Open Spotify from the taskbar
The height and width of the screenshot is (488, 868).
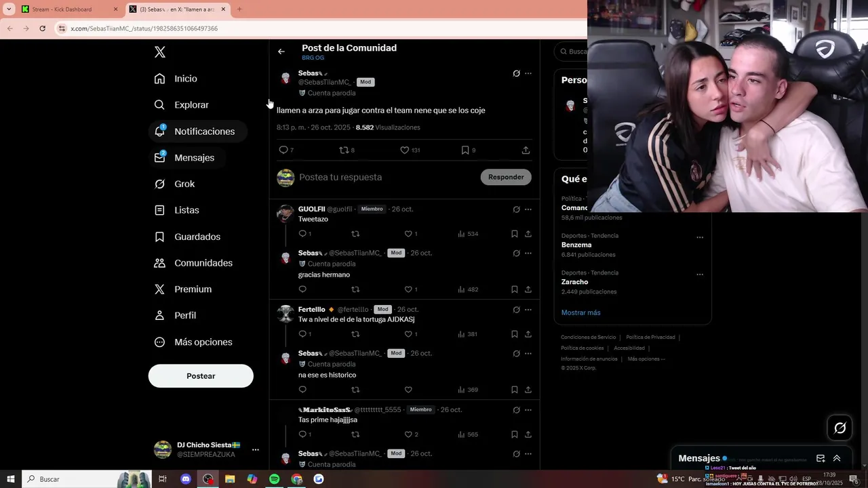(275, 479)
